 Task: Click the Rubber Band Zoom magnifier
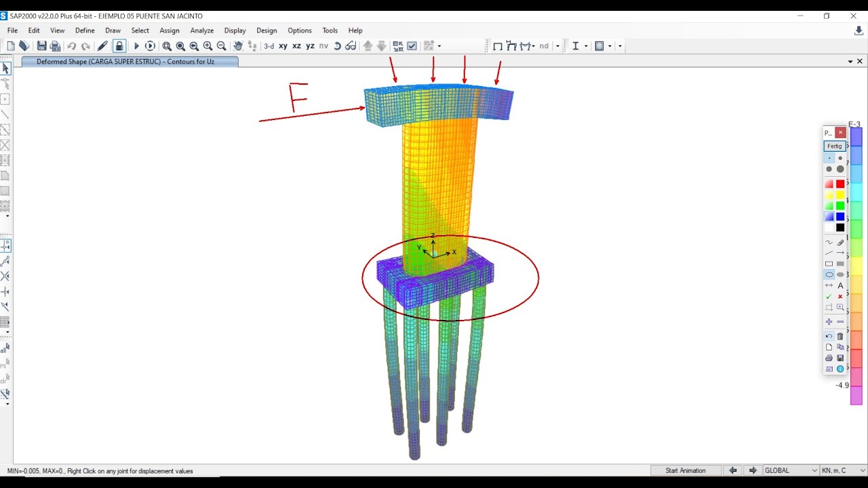[x=167, y=46]
